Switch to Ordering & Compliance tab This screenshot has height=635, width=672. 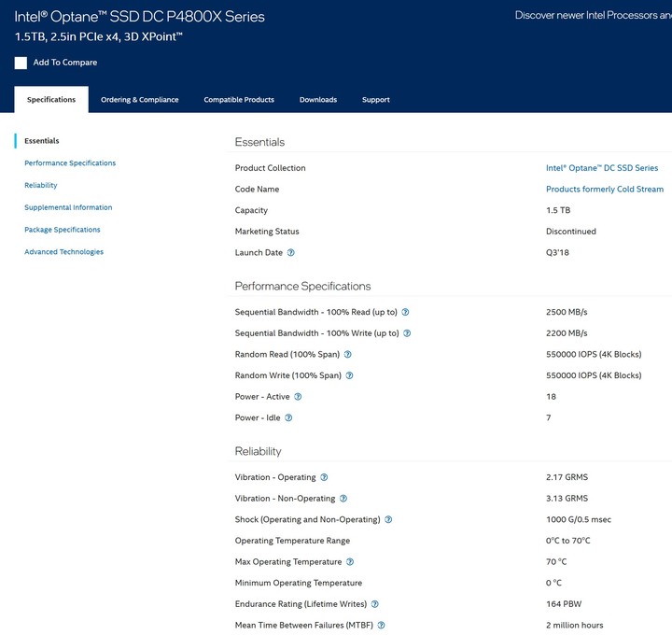(x=140, y=100)
